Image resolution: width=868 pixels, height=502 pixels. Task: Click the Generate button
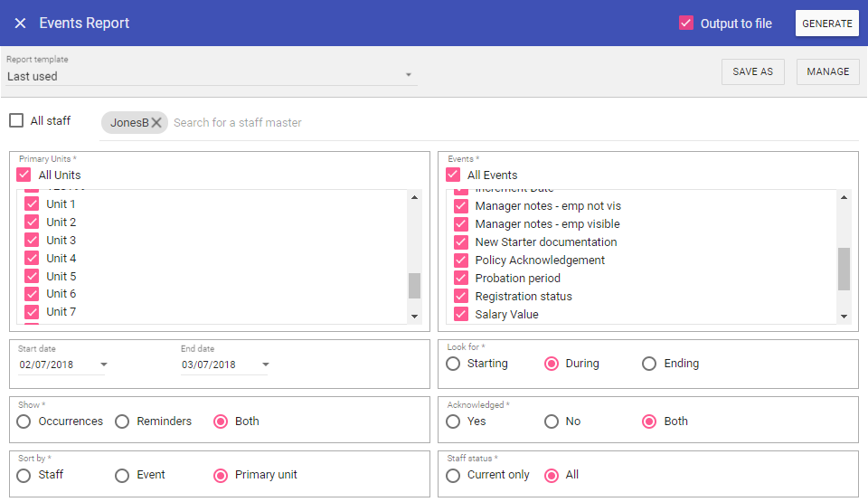tap(826, 24)
